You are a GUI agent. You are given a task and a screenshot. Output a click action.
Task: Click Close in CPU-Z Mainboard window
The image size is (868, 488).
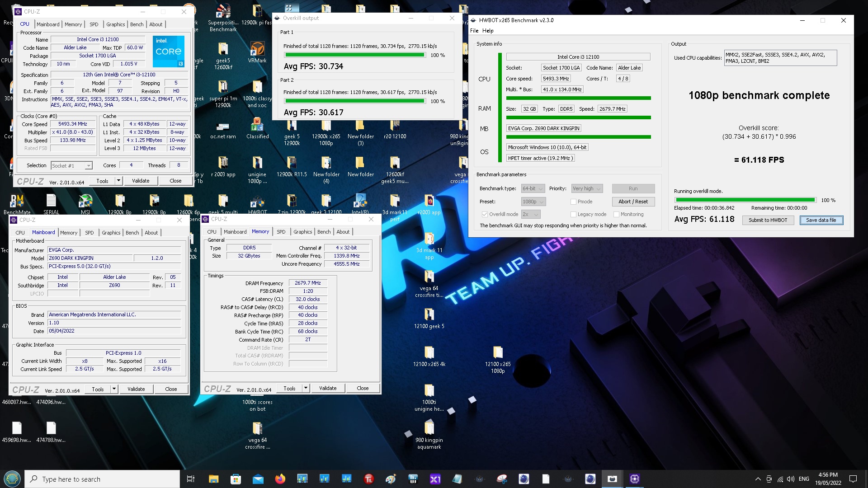[171, 389]
